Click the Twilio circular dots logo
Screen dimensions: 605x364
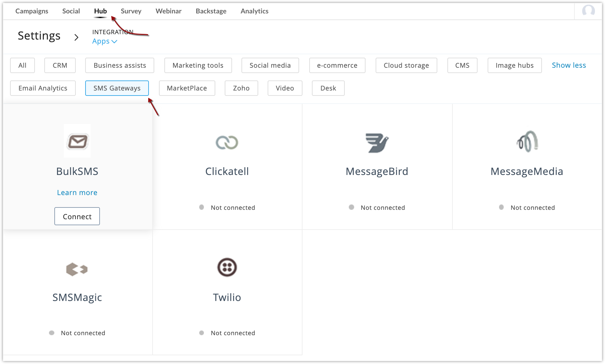(x=227, y=267)
